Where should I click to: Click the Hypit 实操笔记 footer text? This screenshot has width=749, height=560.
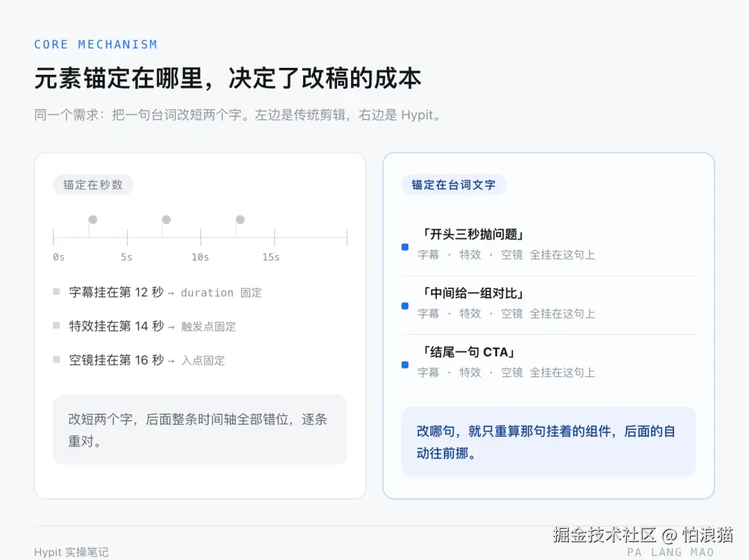tap(71, 552)
